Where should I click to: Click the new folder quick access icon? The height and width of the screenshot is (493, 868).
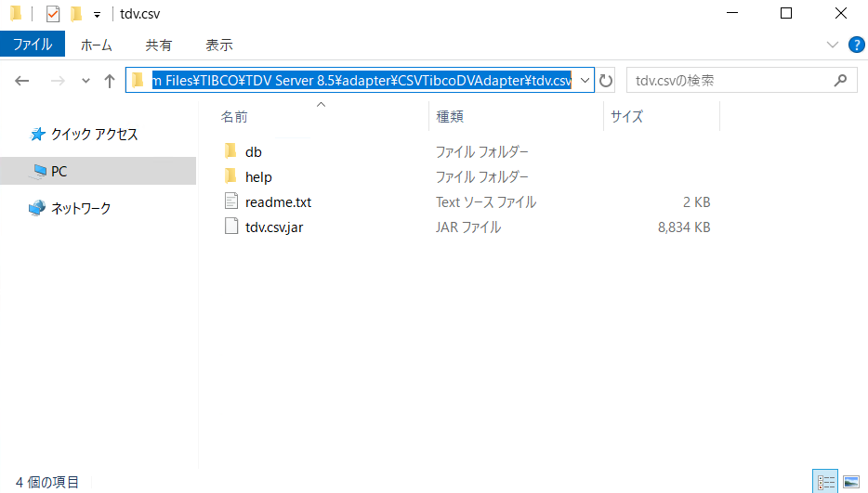[x=76, y=13]
